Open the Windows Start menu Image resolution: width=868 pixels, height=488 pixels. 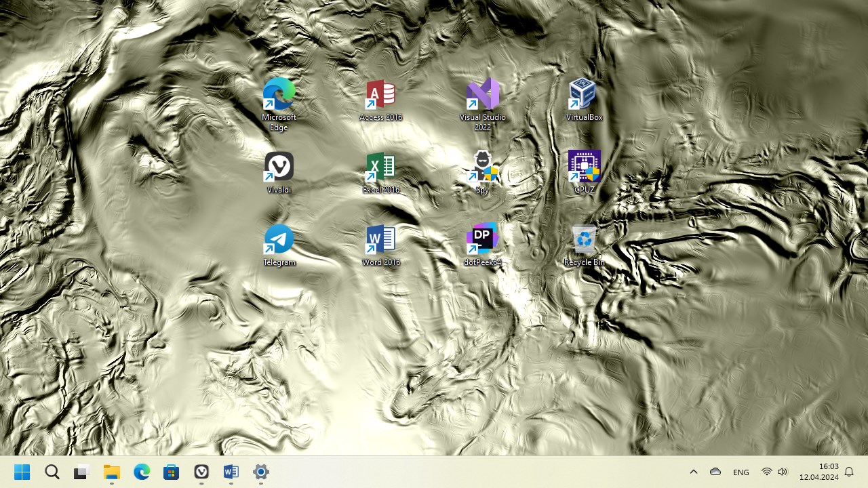point(22,472)
